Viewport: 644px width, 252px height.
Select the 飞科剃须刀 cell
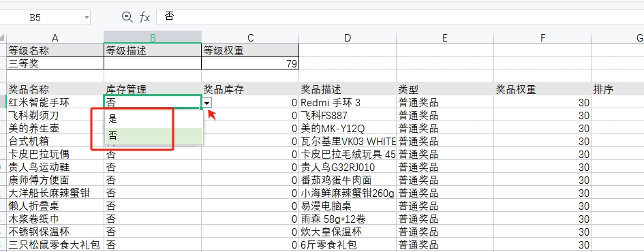55,115
